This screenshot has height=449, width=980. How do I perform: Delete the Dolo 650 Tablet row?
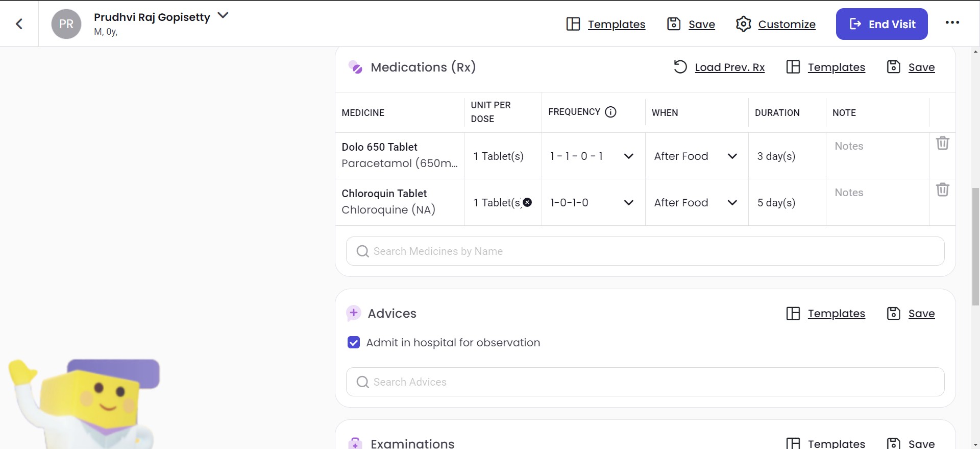click(942, 144)
